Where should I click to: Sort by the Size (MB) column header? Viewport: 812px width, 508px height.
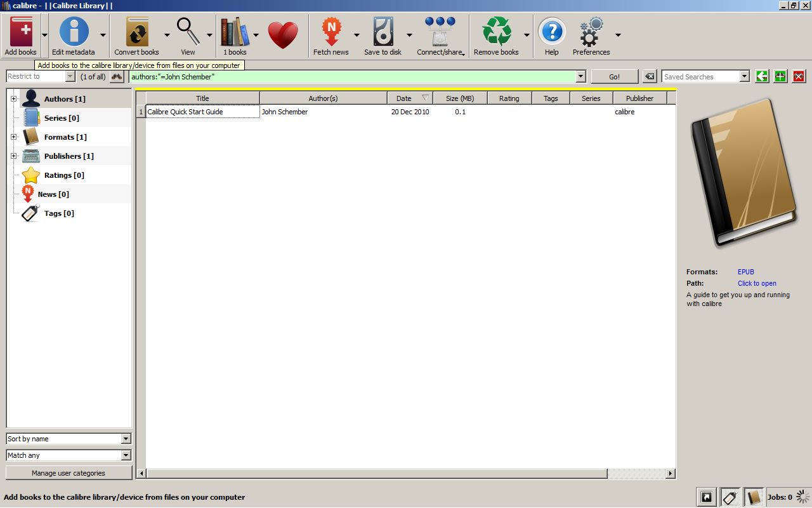pos(460,98)
